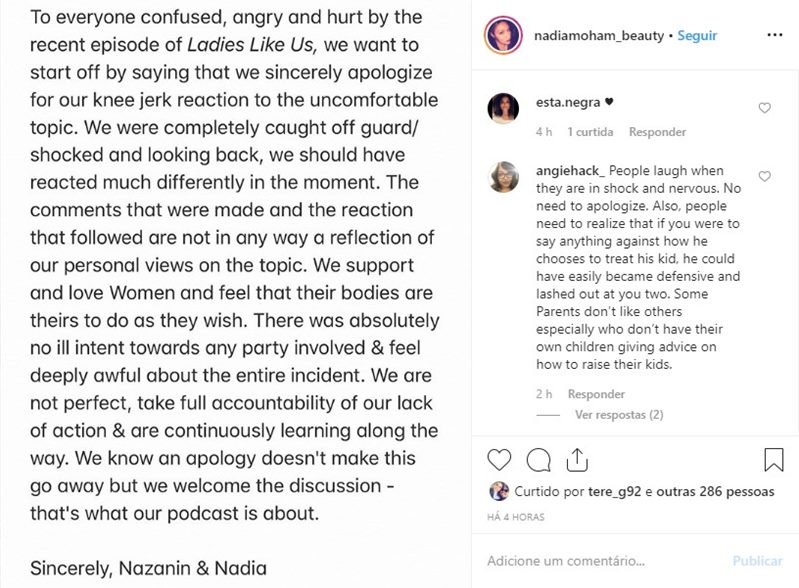Open three-dot more options menu
This screenshot has width=799, height=588.
click(774, 35)
